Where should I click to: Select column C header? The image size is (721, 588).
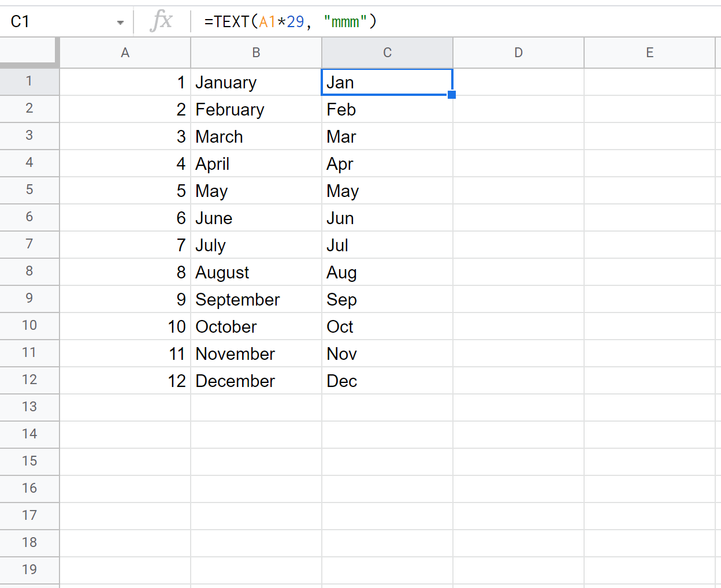click(387, 53)
